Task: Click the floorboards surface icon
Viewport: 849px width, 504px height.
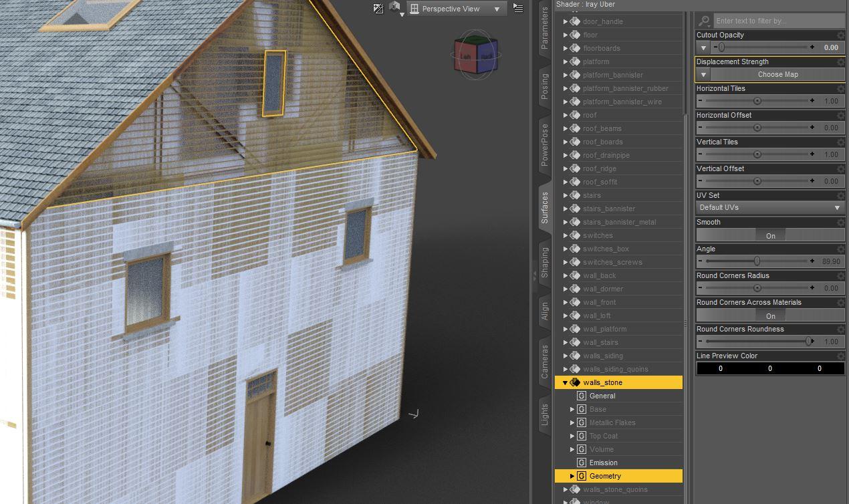Action: [x=575, y=48]
